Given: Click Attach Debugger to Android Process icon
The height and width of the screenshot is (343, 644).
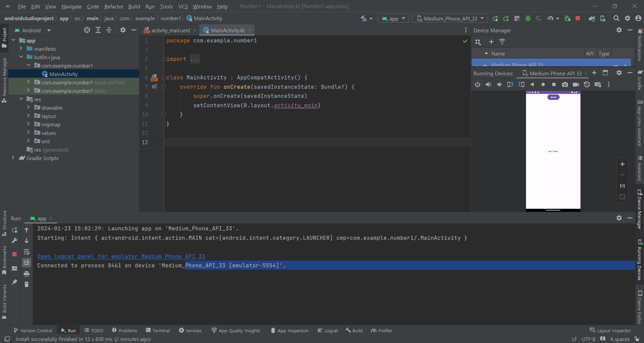Looking at the screenshot, I should click(567, 18).
